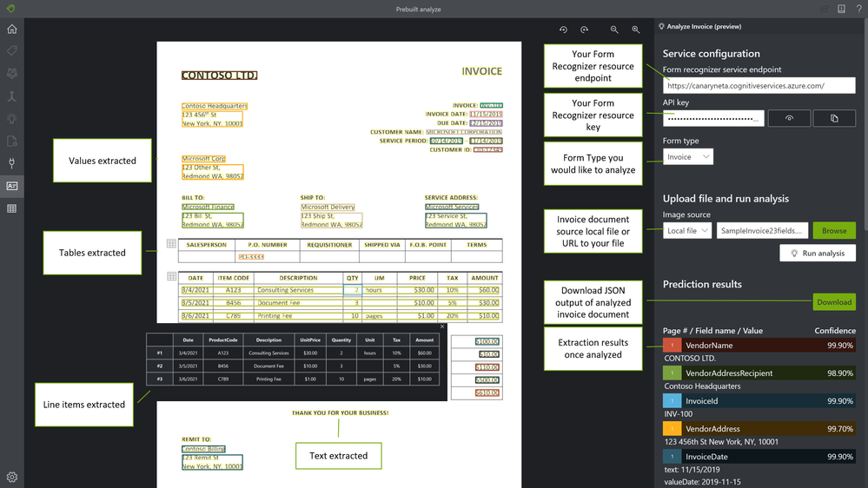Select the InvoiceId result row
Image resolution: width=868 pixels, height=488 pixels.
[759, 400]
